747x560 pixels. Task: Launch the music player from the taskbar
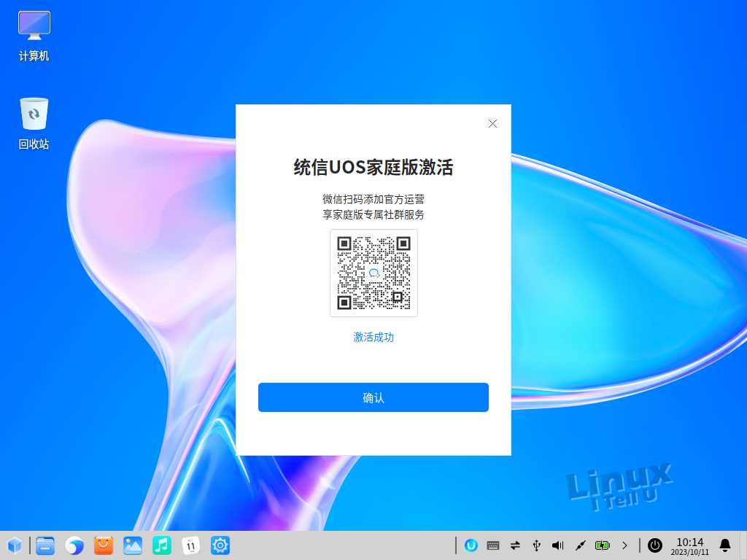(x=161, y=545)
